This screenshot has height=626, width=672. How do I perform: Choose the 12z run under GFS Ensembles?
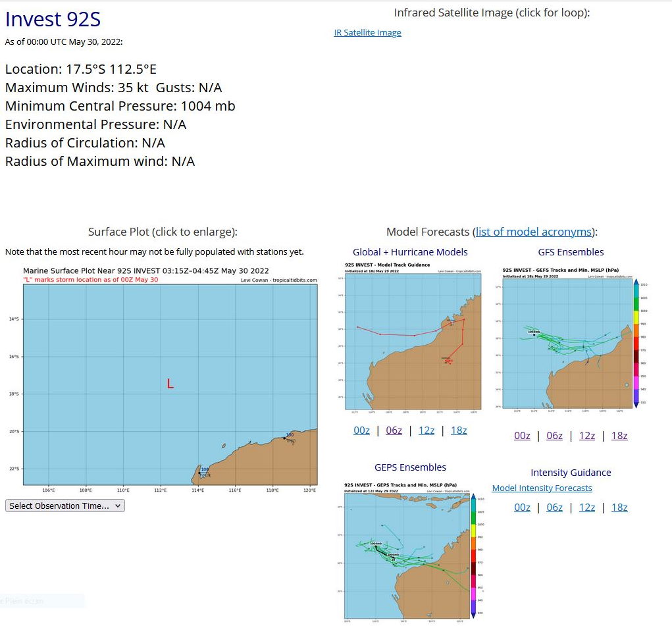[x=586, y=436]
